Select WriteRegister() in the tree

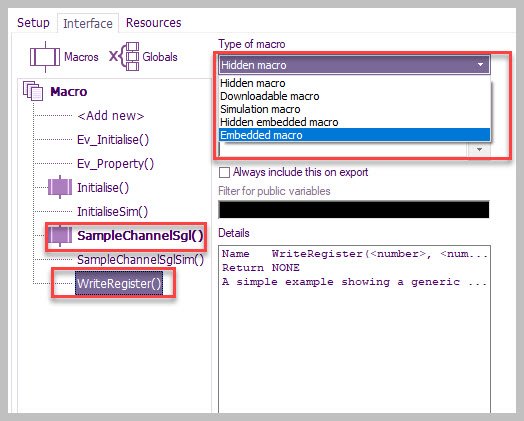pos(119,283)
